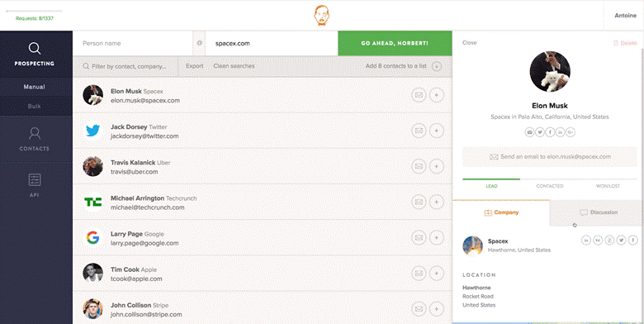The height and width of the screenshot is (324, 644).
Task: Add Elon Musk to a list with plus icon
Action: (x=437, y=95)
